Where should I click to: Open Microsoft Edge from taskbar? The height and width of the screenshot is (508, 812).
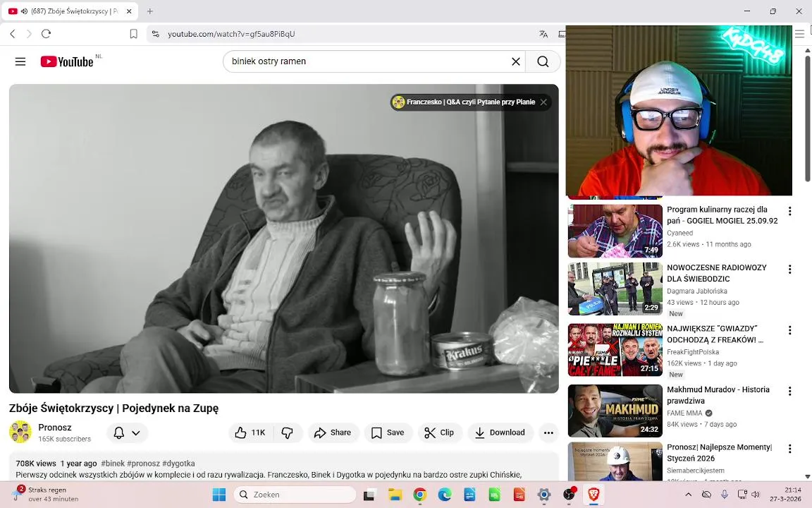[445, 495]
